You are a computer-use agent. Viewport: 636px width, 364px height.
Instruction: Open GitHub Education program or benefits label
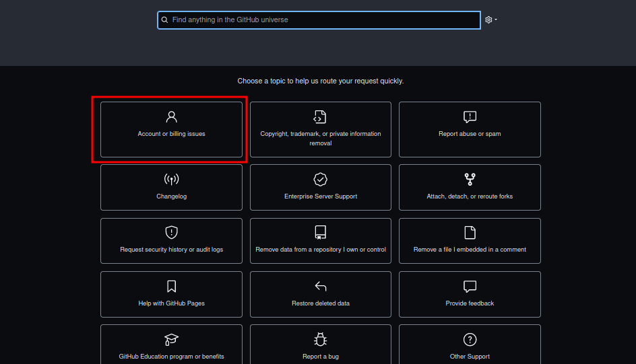(171, 357)
